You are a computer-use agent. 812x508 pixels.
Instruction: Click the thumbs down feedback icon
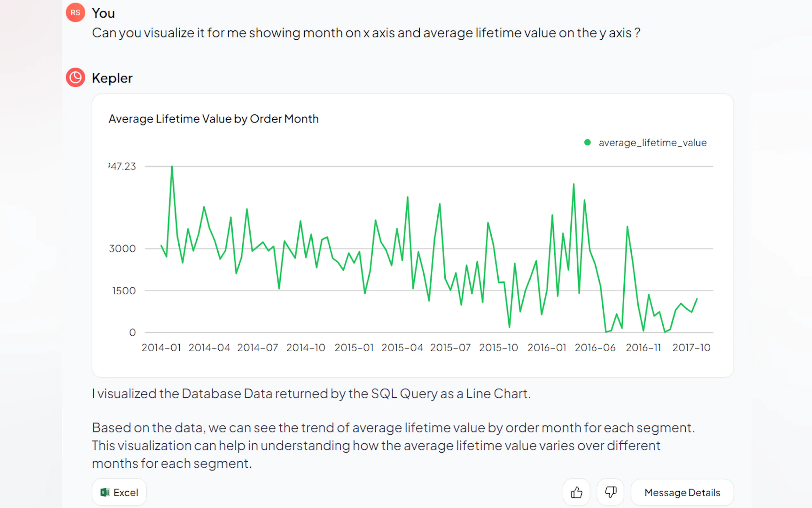[610, 492]
